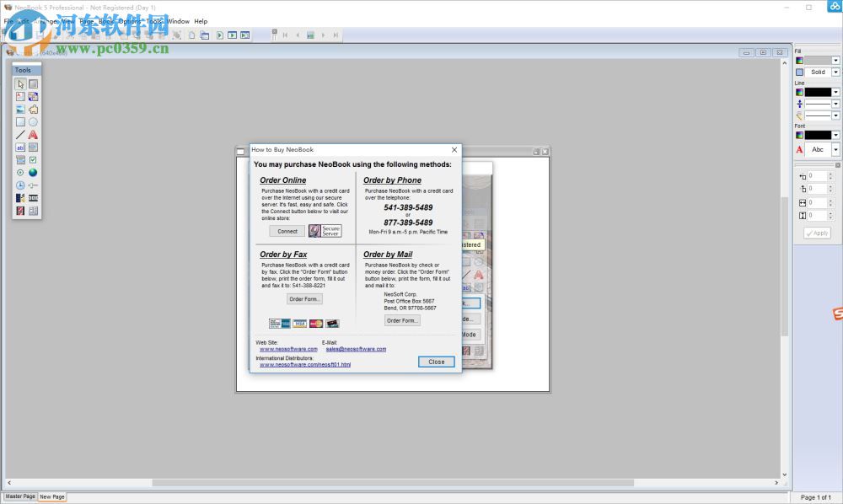The height and width of the screenshot is (504, 843).
Task: Open the International Distributors link
Action: (305, 365)
